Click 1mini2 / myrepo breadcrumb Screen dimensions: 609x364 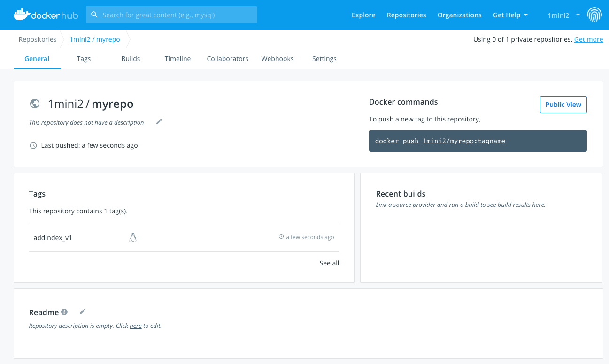click(95, 39)
